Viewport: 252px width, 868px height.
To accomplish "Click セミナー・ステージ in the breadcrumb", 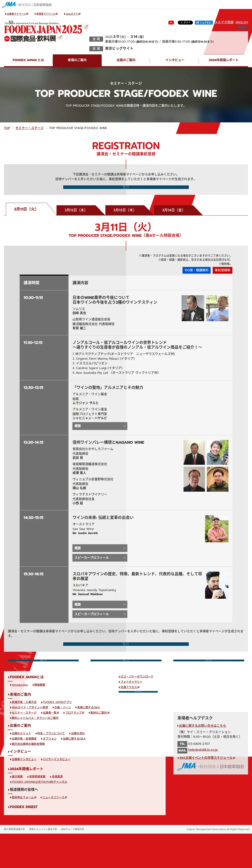I will click(x=30, y=128).
